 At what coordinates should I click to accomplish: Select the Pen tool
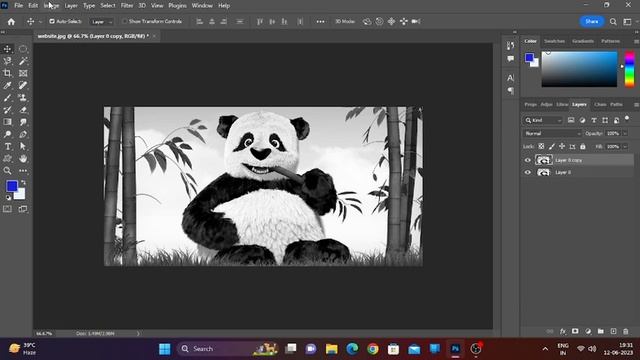click(x=23, y=134)
